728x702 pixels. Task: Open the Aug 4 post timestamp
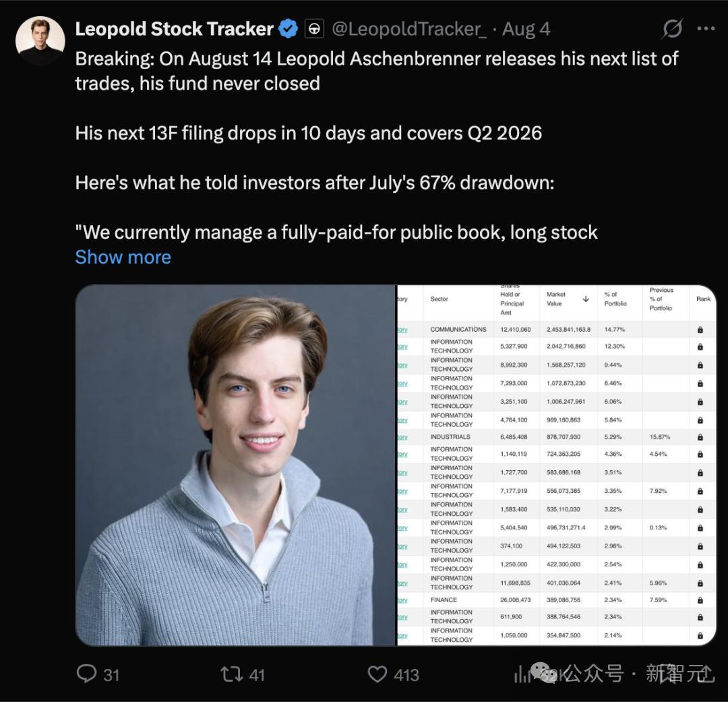click(x=526, y=29)
